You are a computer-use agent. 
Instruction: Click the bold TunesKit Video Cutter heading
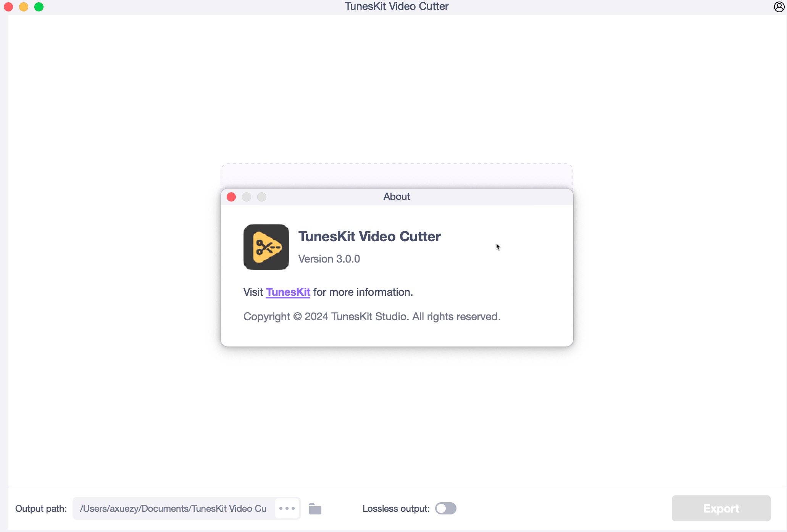tap(369, 236)
